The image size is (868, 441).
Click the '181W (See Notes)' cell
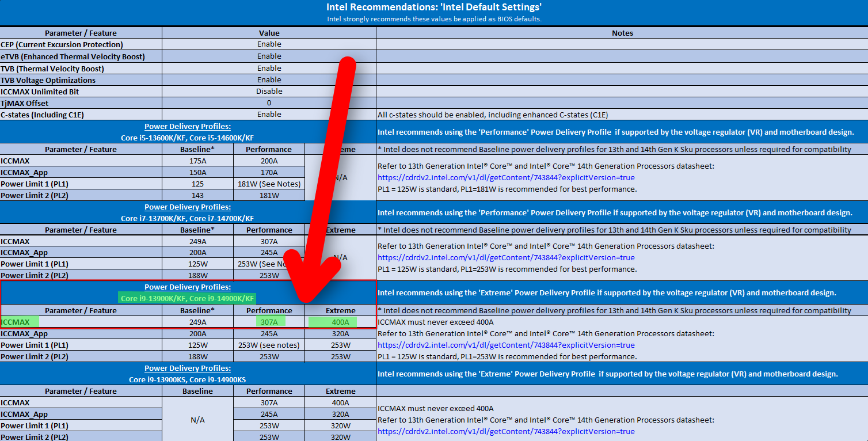(269, 184)
